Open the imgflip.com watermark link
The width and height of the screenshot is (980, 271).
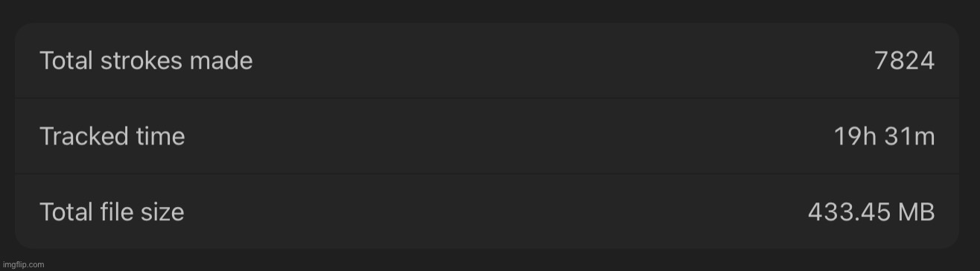point(22,264)
